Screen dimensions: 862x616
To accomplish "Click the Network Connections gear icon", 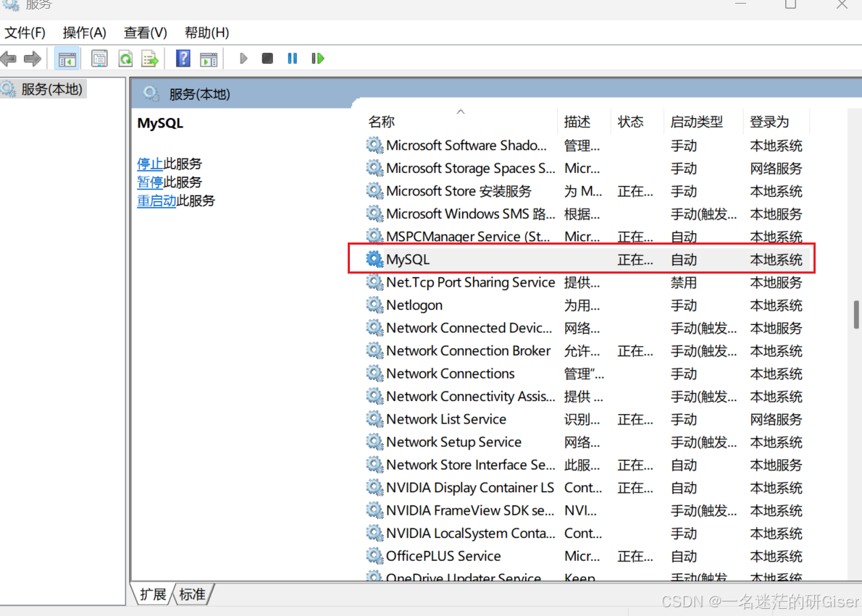I will click(x=374, y=373).
